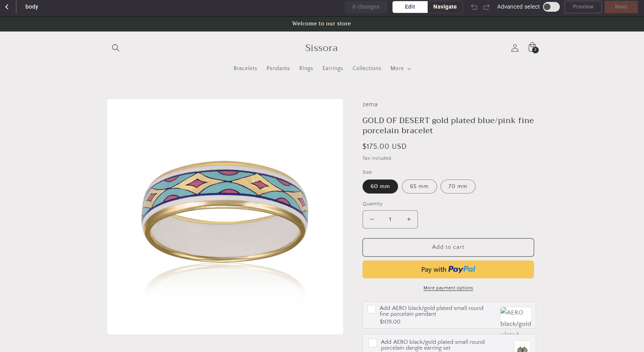Open the Collections menu item

click(366, 68)
